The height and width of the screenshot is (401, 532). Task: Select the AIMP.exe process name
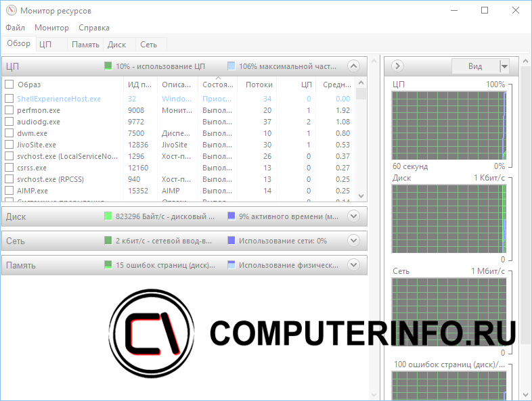pyautogui.click(x=32, y=191)
